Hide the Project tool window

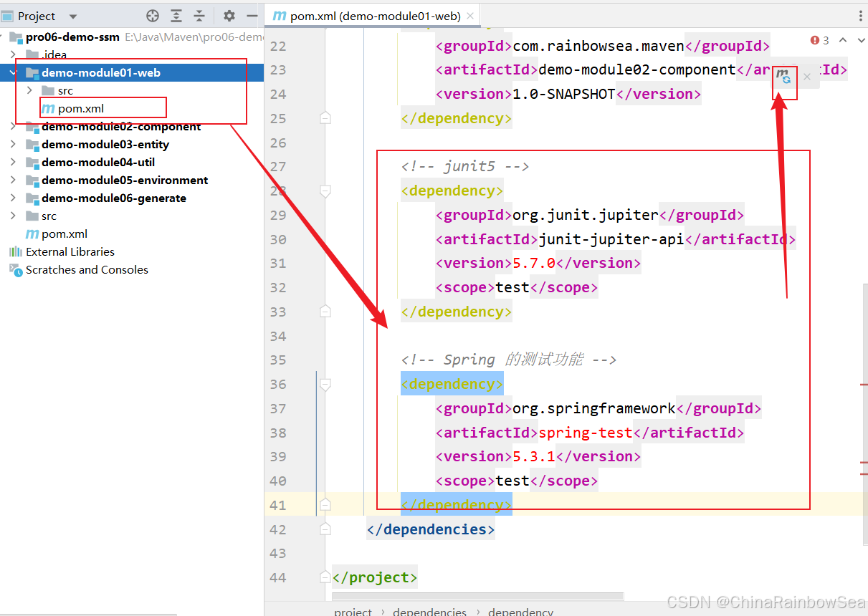(252, 16)
